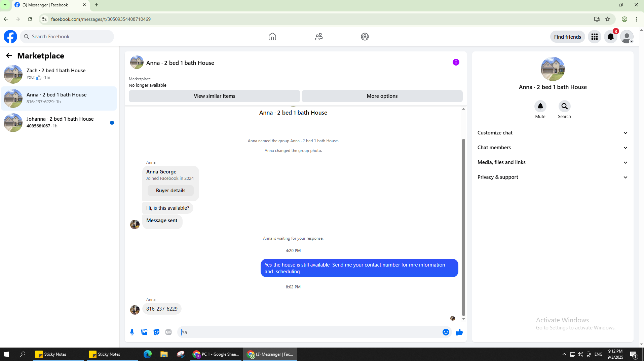Reload the page in browser
This screenshot has height=361, width=644.
[x=30, y=19]
